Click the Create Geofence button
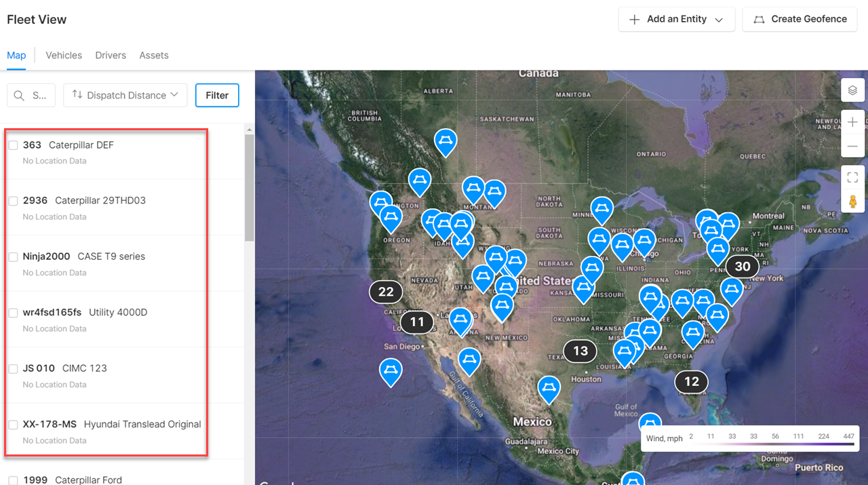 [800, 20]
